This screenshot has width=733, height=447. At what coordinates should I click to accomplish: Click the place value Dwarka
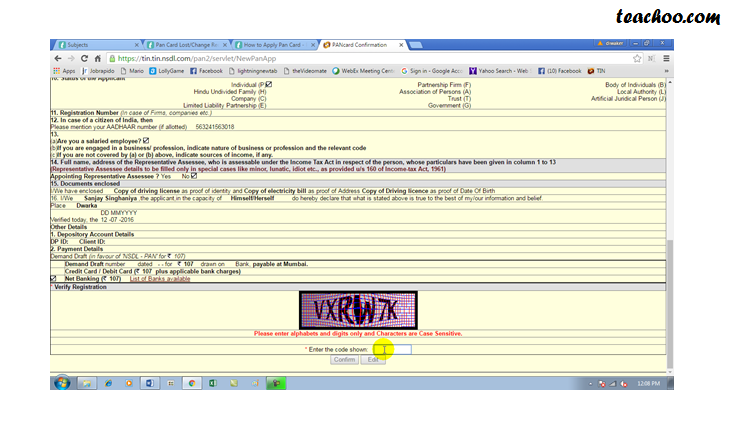click(87, 206)
